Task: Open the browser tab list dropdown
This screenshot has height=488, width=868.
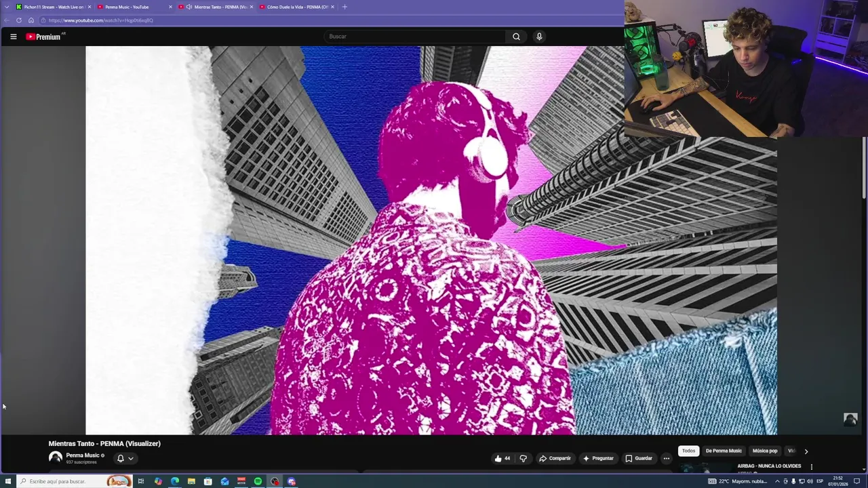Action: coord(7,7)
